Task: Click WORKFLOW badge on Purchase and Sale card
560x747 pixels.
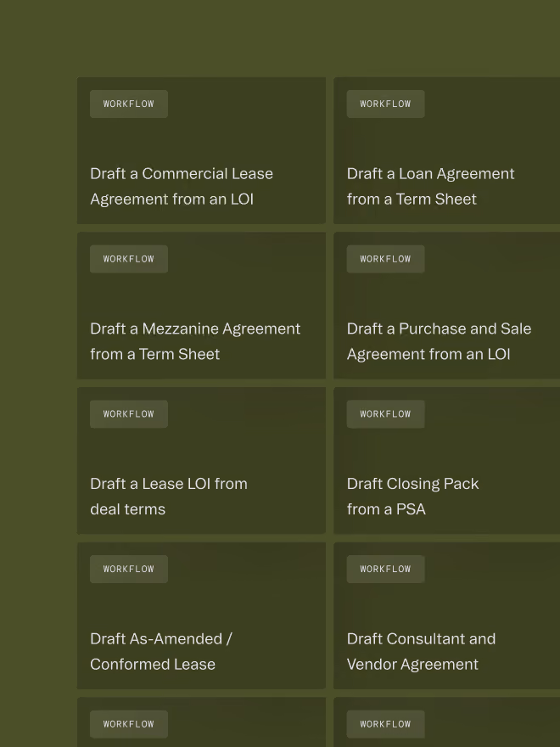Action: (386, 259)
